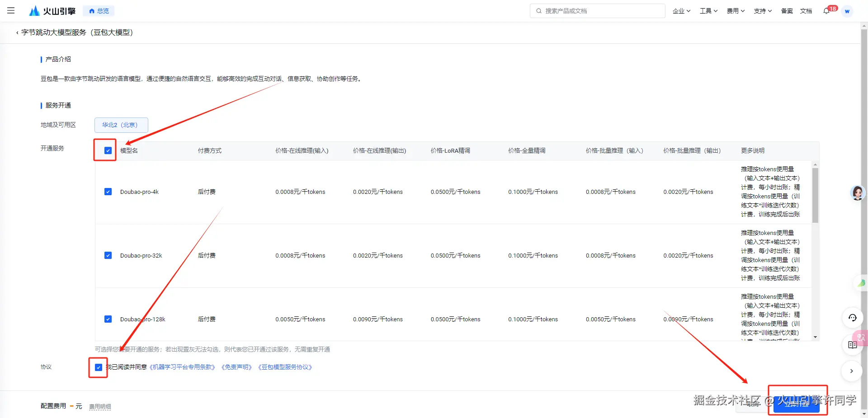868x418 pixels.
Task: Click the Doubao-pro-128k 0.0090元 online output price
Action: point(378,319)
